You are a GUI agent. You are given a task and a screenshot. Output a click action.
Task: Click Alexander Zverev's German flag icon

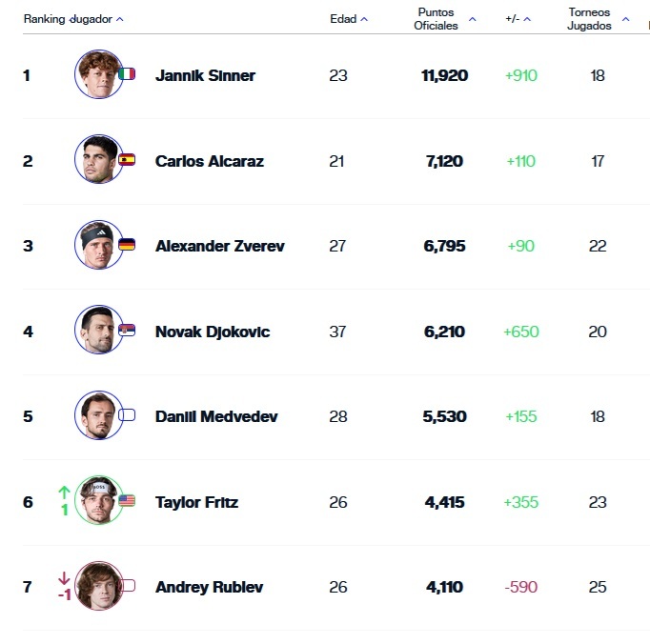point(127,245)
